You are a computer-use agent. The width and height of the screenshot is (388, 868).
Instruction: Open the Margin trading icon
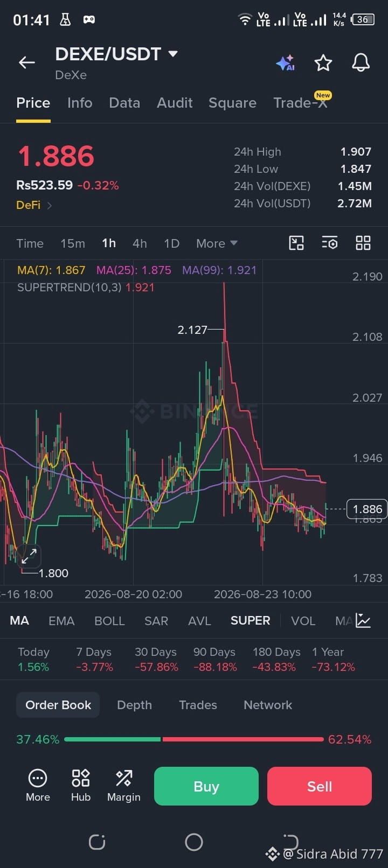coord(124,778)
